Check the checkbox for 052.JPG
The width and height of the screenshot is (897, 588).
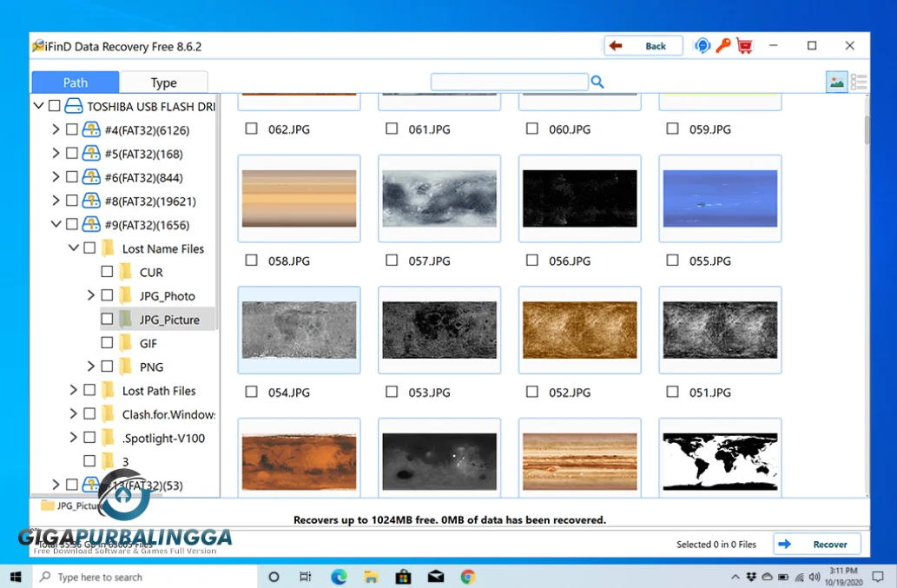(531, 392)
